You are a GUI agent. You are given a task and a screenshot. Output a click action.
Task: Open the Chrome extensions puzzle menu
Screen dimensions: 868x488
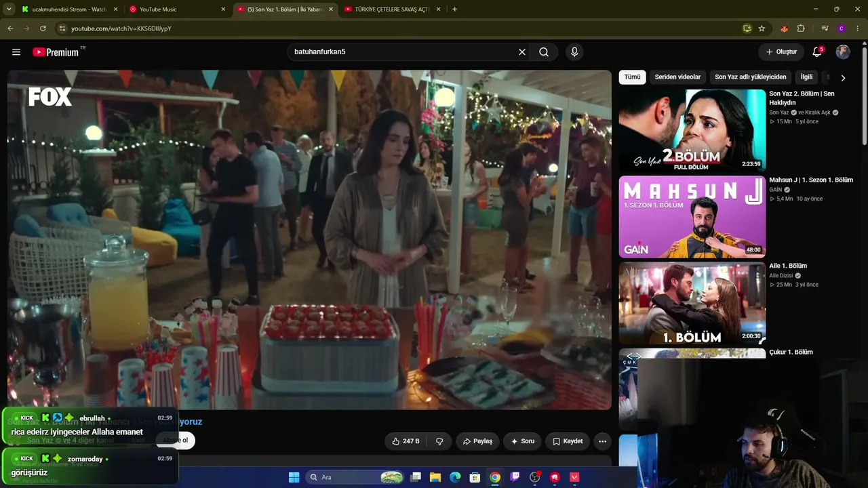click(801, 28)
